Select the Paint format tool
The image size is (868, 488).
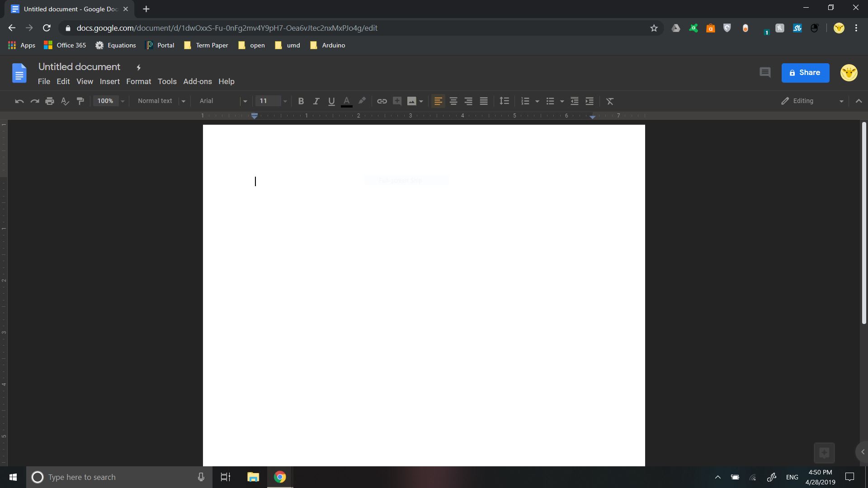(x=80, y=101)
